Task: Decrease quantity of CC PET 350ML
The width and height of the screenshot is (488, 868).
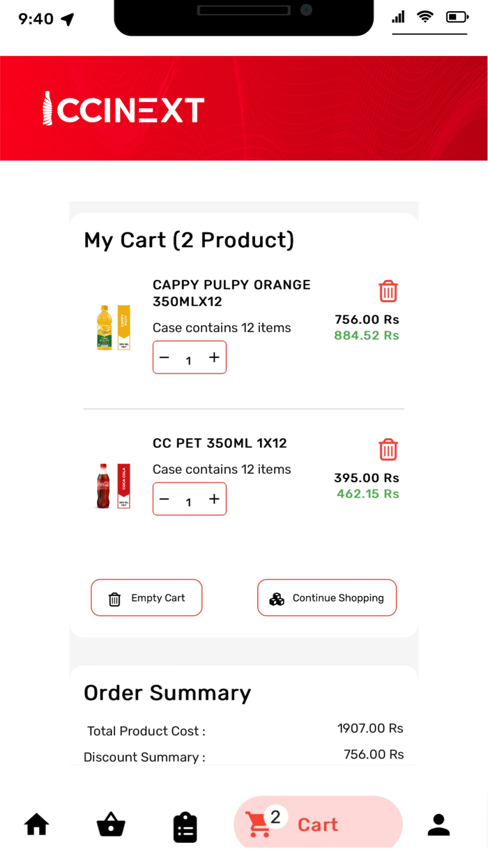Action: [x=164, y=498]
